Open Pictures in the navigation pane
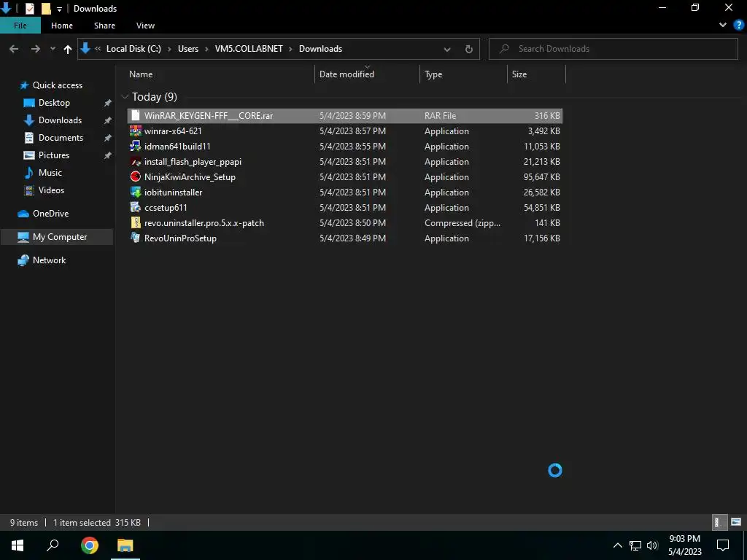The width and height of the screenshot is (747, 560). (54, 155)
